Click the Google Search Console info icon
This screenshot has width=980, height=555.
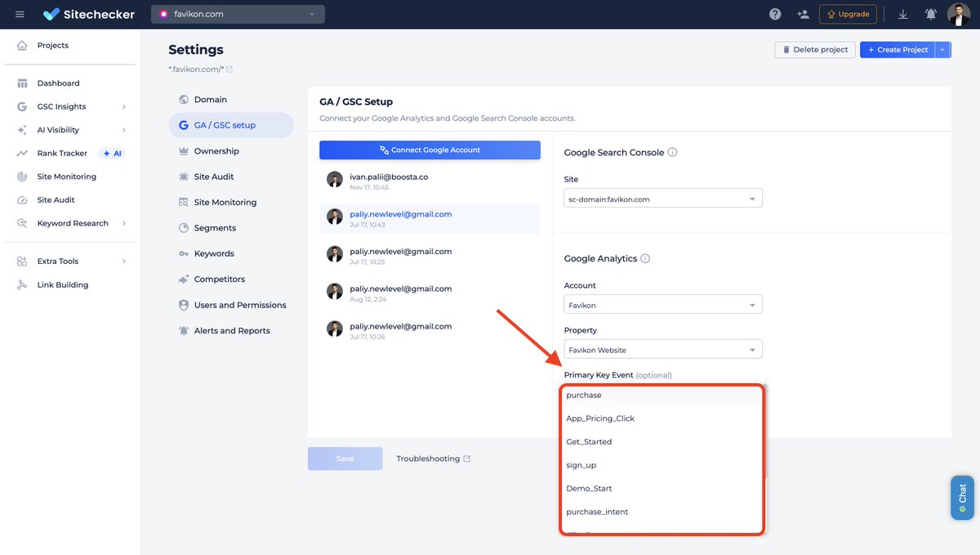pyautogui.click(x=673, y=152)
